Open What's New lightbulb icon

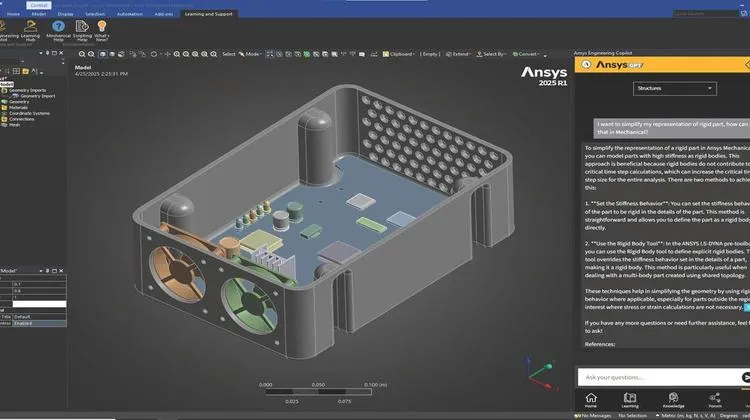(101, 26)
